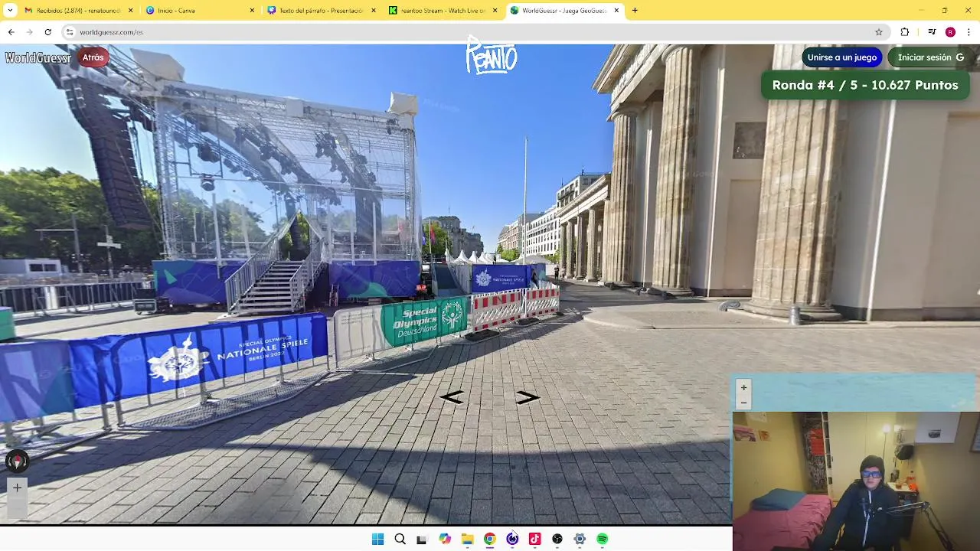
Task: Move street view forward with right arrow
Action: click(527, 397)
